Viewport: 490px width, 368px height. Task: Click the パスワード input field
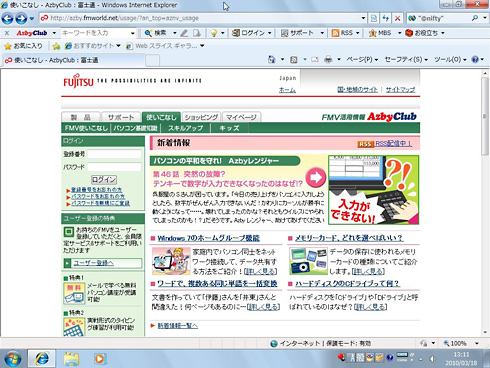click(x=114, y=167)
